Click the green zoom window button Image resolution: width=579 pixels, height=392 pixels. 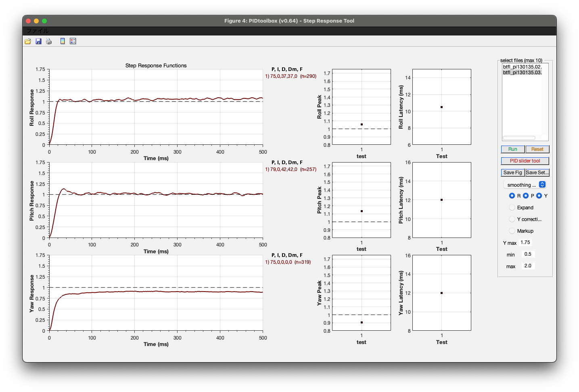point(44,21)
